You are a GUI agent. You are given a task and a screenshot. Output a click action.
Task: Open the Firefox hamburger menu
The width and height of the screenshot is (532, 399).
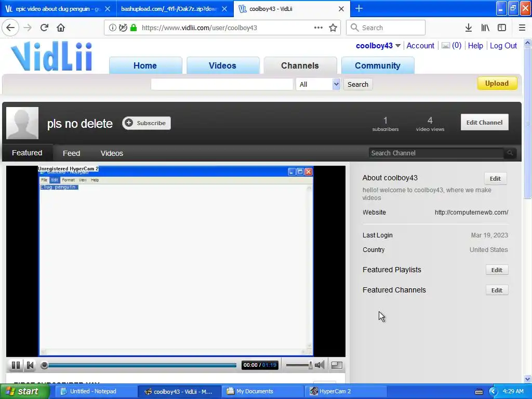[522, 28]
